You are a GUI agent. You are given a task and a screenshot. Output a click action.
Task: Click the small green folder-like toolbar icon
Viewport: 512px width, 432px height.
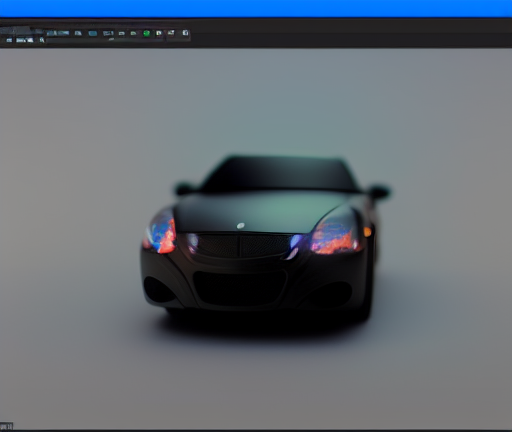click(133, 33)
